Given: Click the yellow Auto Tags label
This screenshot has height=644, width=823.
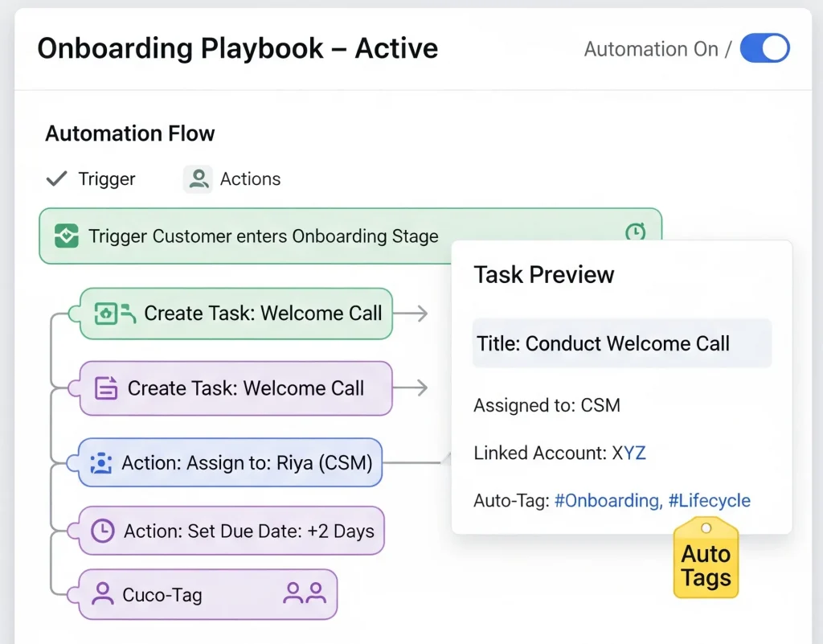Looking at the screenshot, I should click(x=706, y=566).
